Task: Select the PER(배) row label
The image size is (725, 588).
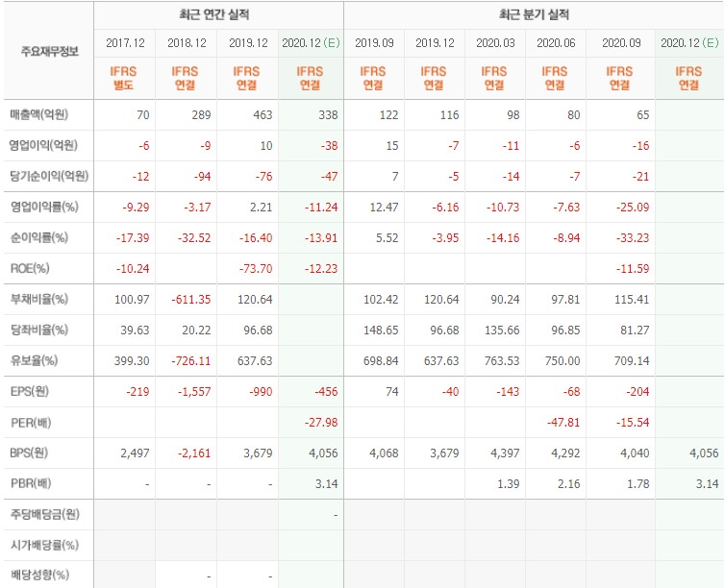Action: click(31, 423)
